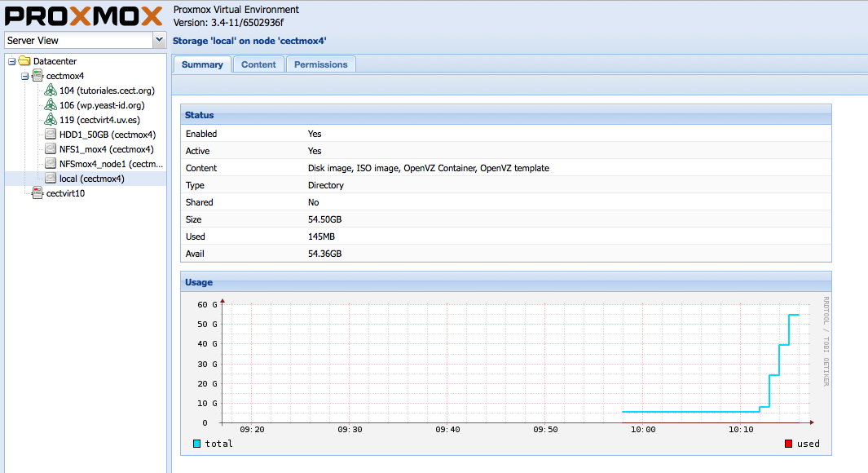
Task: Click the Avail value 54.36GB
Action: [324, 254]
